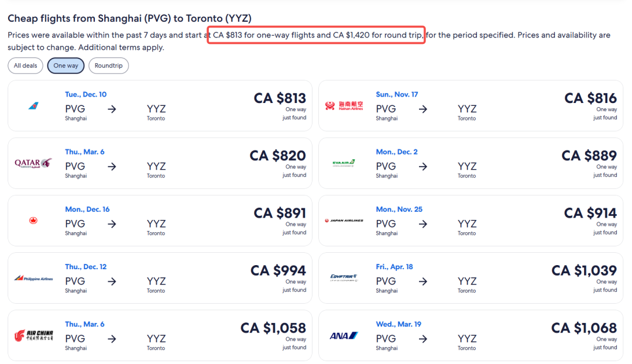632x364 pixels.
Task: Click the EgyptAir logo icon
Action: click(344, 277)
